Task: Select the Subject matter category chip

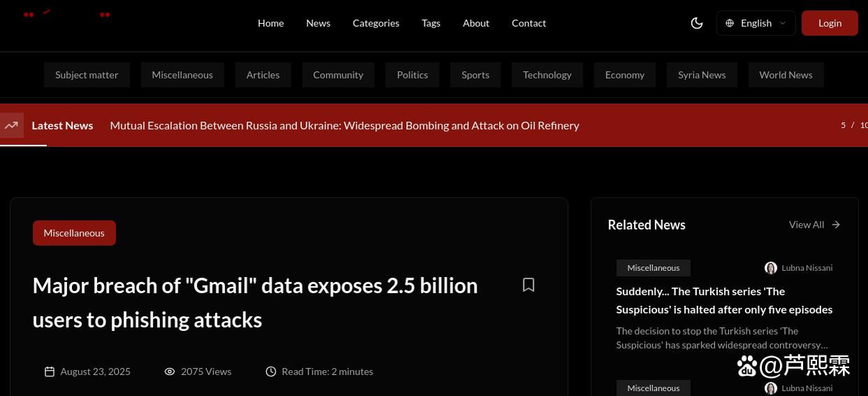Action: point(87,75)
